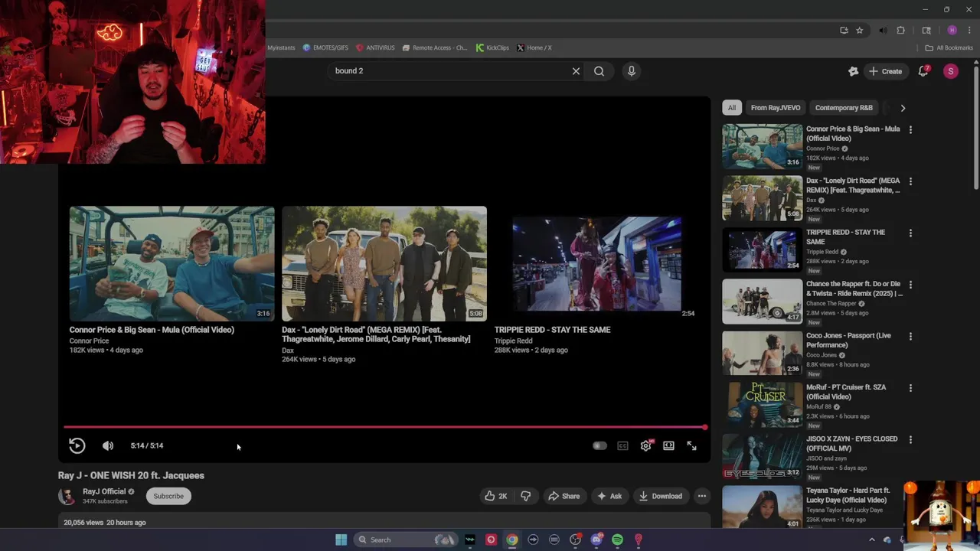Mute the tab with the speaker icon

coord(883,31)
